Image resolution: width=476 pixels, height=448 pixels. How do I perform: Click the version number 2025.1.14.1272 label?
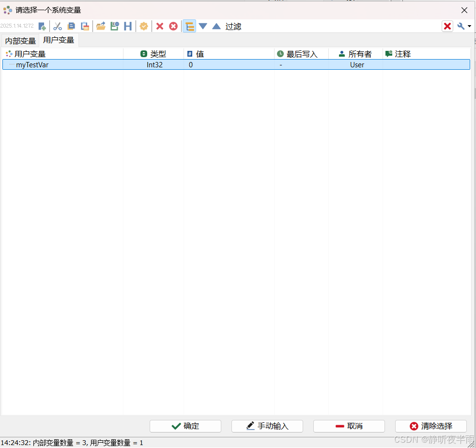pyautogui.click(x=17, y=26)
